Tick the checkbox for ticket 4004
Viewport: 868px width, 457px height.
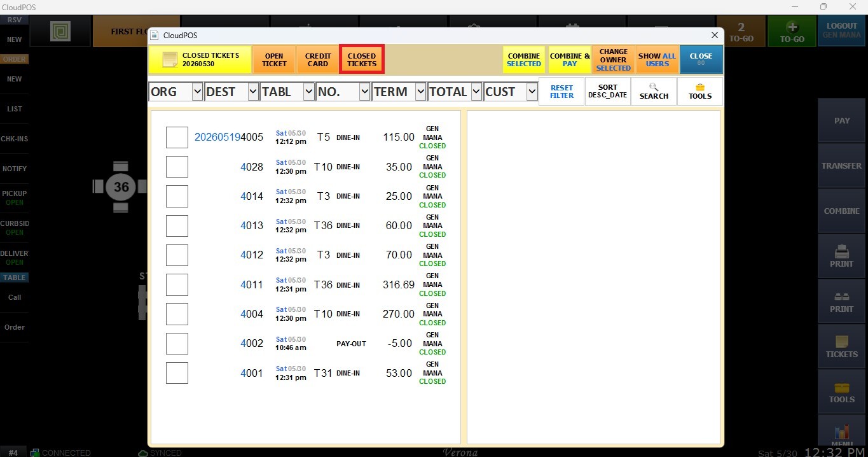177,314
